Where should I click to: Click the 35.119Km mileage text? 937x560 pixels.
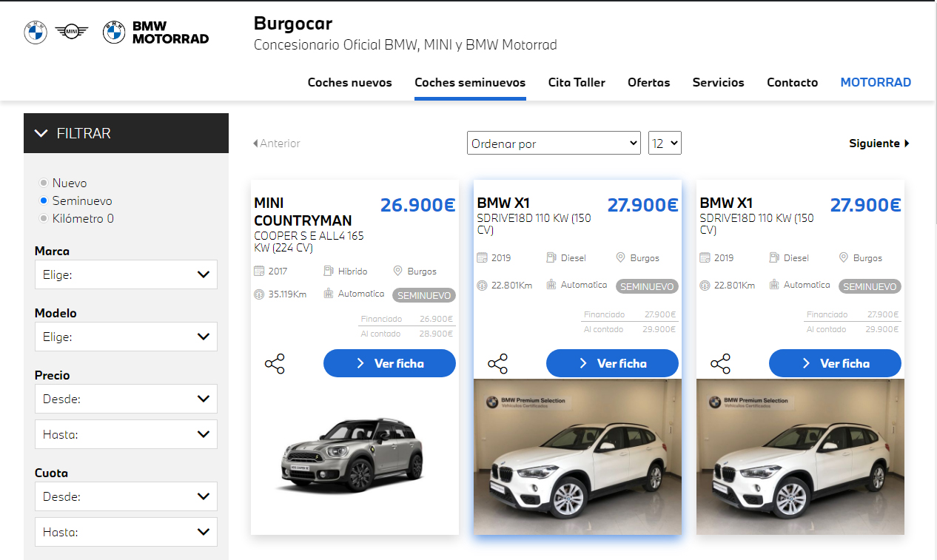pos(288,294)
